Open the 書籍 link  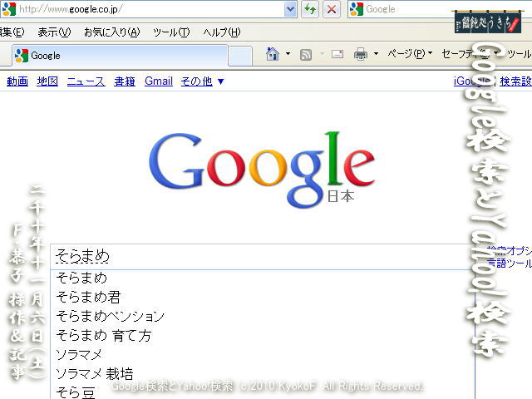tap(125, 81)
